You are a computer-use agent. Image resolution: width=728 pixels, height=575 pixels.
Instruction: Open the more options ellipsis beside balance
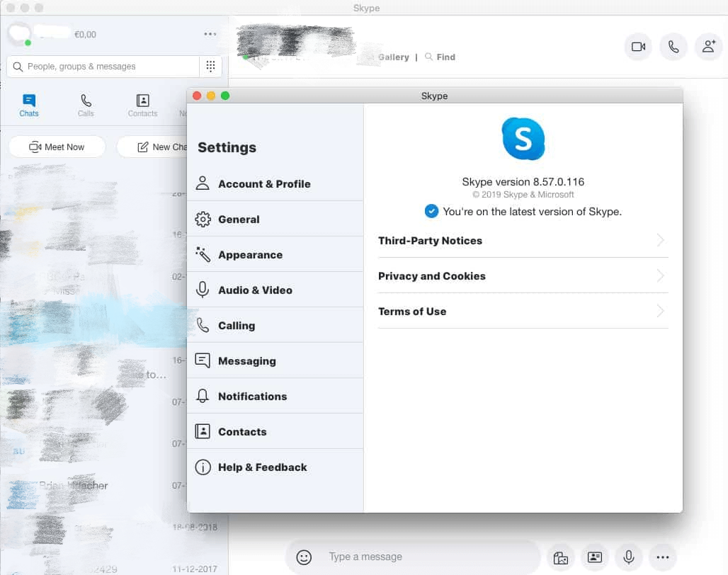coord(210,34)
